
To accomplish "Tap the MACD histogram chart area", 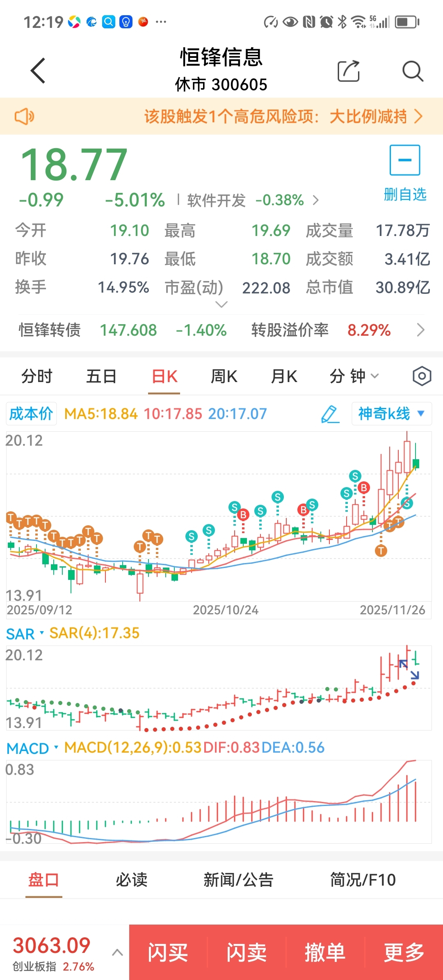I will click(x=219, y=803).
